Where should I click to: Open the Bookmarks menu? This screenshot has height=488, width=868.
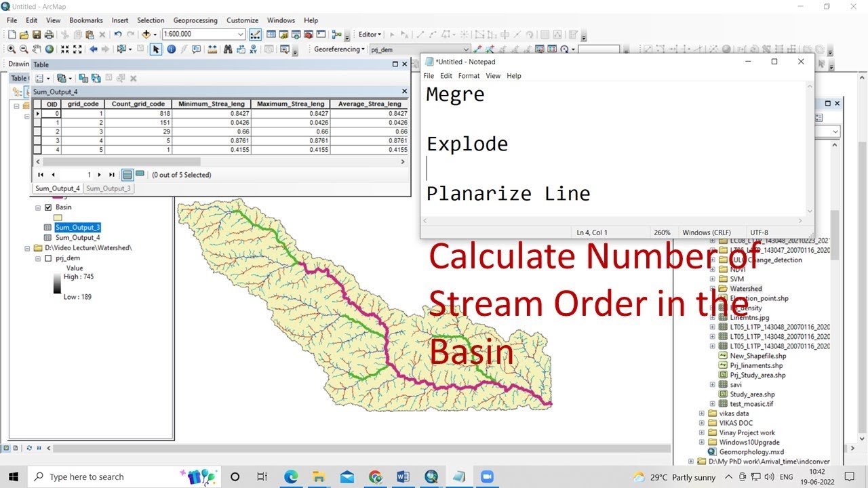click(85, 20)
